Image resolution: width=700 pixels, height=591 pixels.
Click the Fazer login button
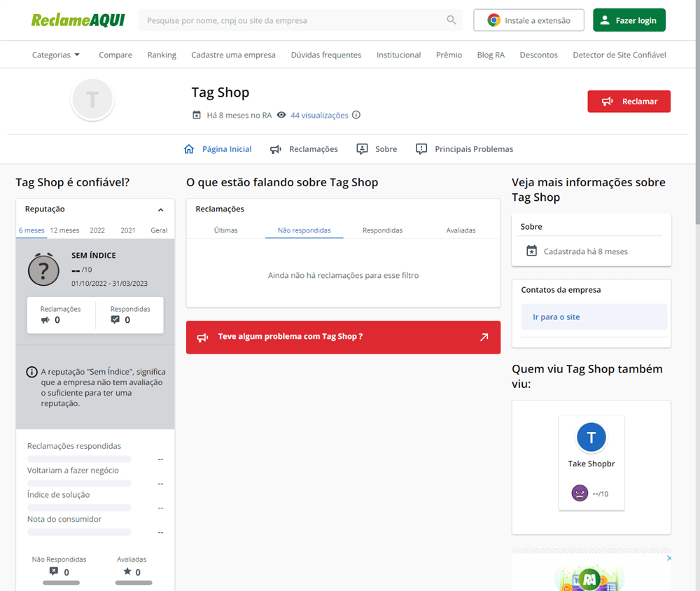coord(629,20)
